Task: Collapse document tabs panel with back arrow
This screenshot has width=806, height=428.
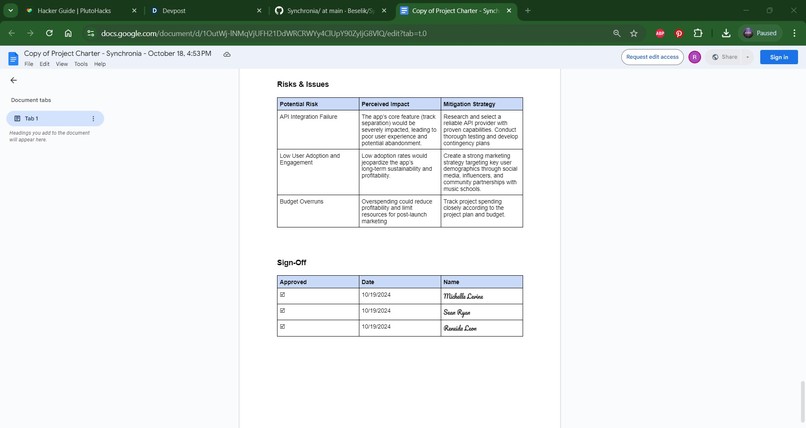Action: tap(13, 80)
